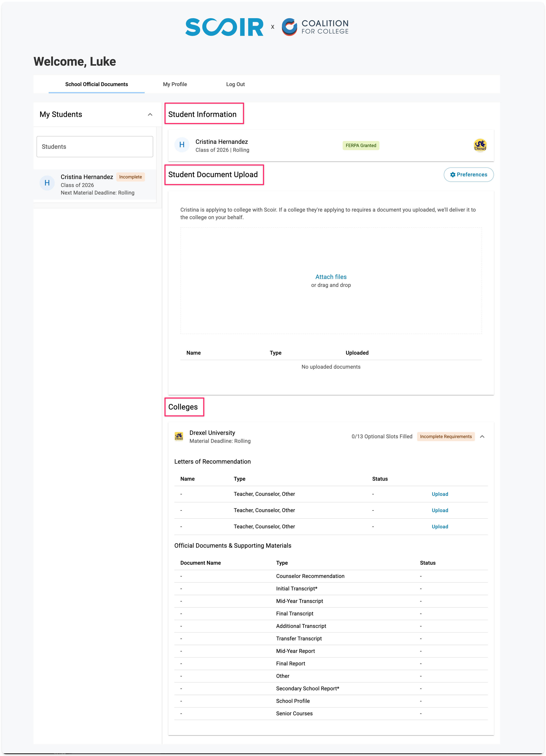Open the Preferences settings
This screenshot has width=546, height=756.
468,175
